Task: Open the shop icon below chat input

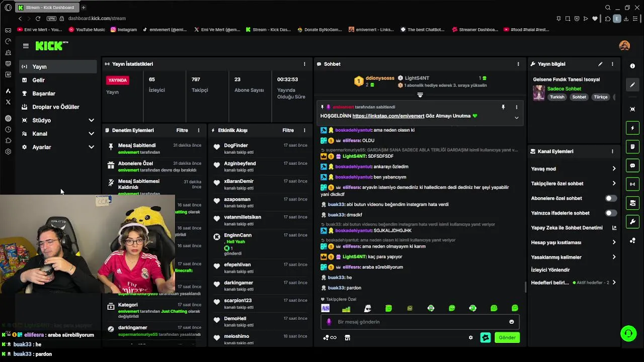Action: point(347,338)
